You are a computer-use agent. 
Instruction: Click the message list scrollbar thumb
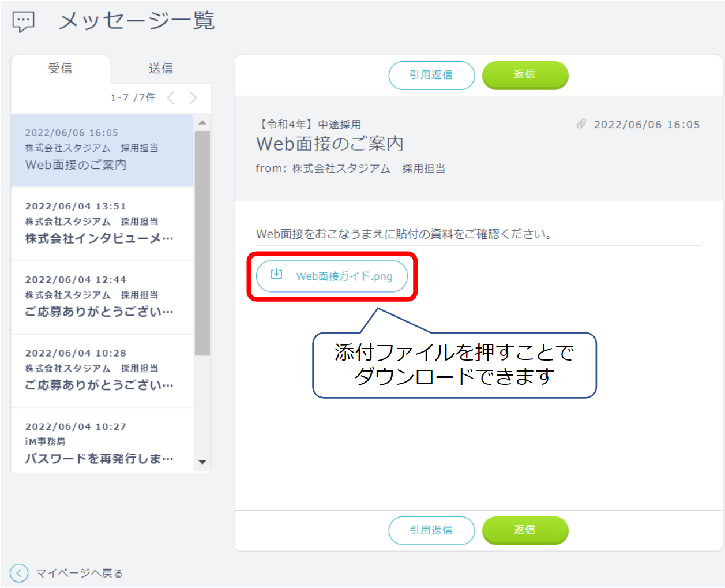tap(202, 243)
